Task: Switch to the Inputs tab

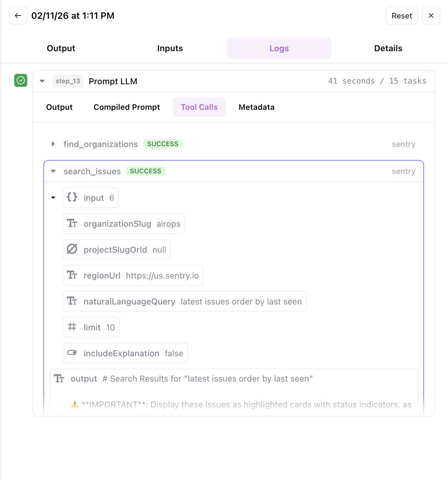Action: point(170,48)
